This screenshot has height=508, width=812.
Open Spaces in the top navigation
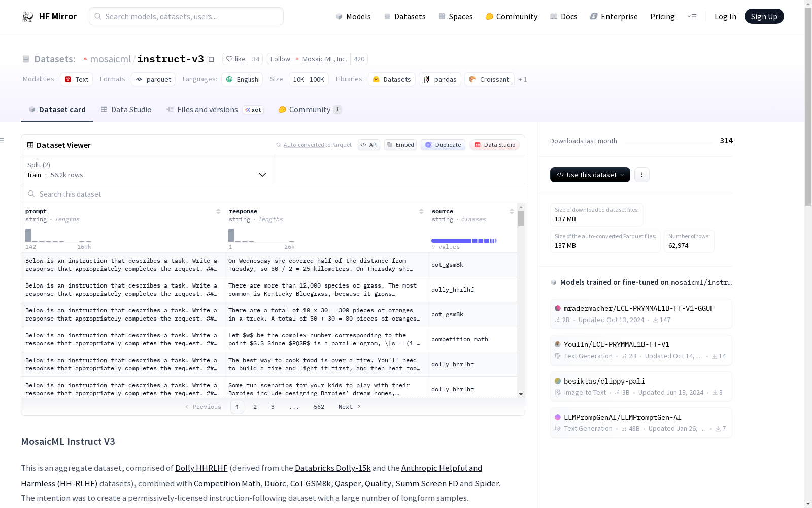point(456,17)
